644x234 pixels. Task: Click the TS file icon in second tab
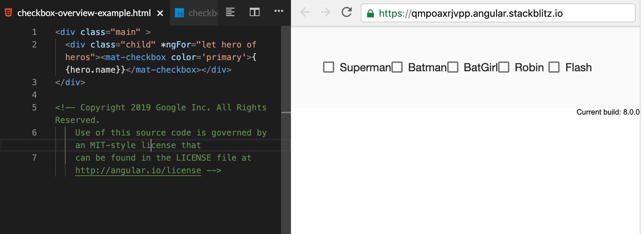[179, 13]
